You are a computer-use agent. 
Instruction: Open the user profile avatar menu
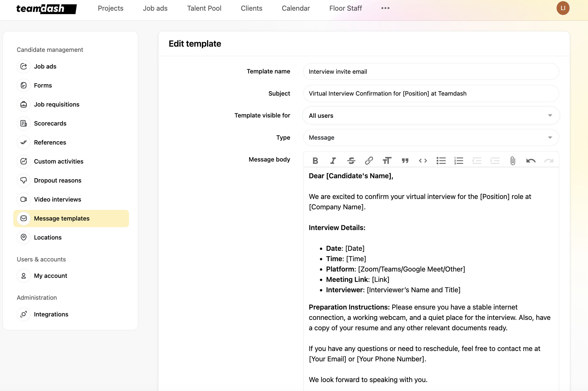coord(563,8)
